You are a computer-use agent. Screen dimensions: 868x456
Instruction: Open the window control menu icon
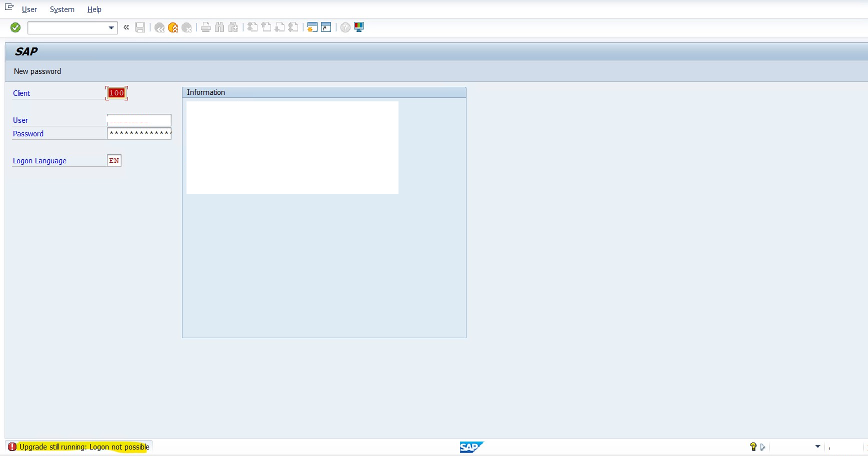click(x=9, y=6)
